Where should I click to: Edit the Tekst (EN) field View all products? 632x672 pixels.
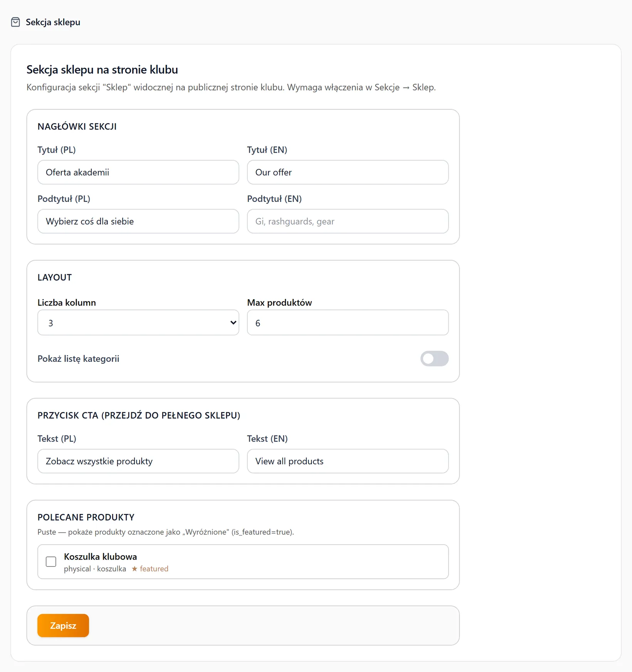(x=348, y=461)
